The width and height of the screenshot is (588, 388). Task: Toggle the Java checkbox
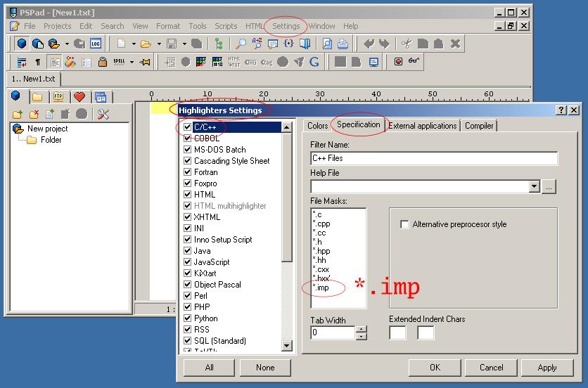tap(188, 251)
